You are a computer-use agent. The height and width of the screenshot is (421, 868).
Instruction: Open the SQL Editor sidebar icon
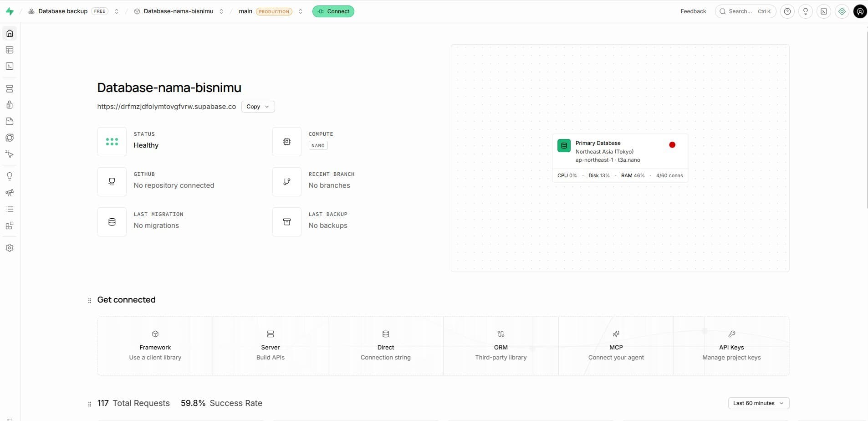click(x=10, y=67)
